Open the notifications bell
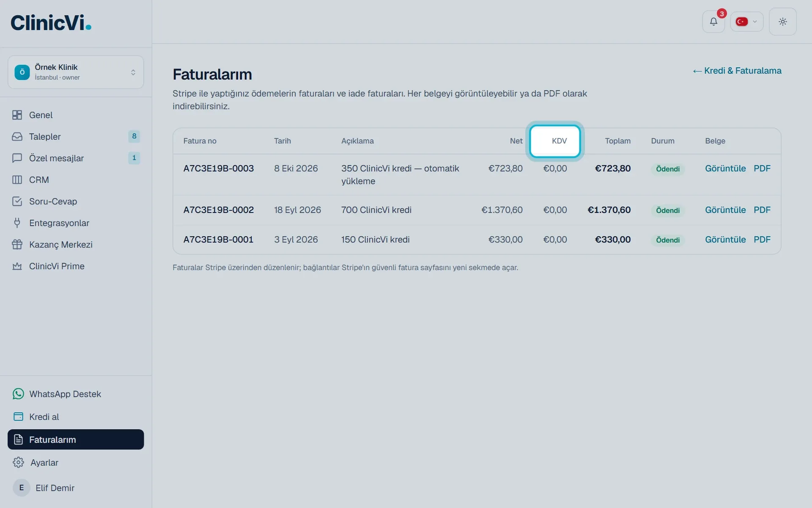 (x=713, y=22)
